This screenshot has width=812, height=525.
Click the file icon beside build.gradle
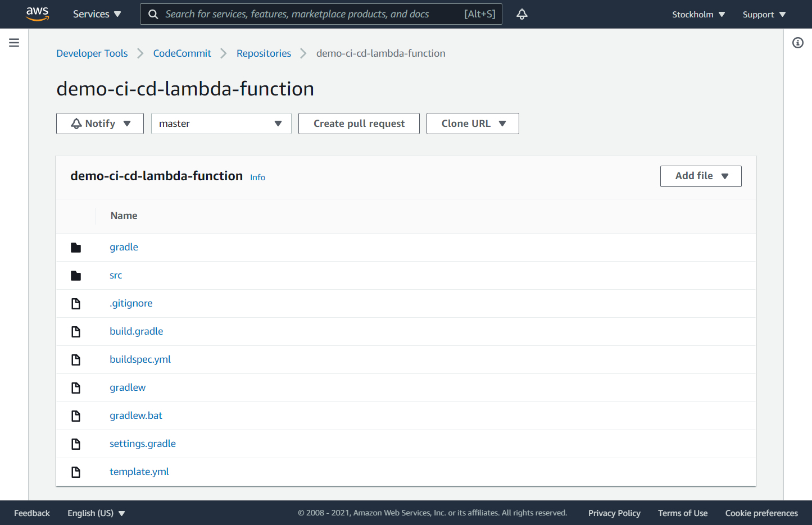point(76,332)
